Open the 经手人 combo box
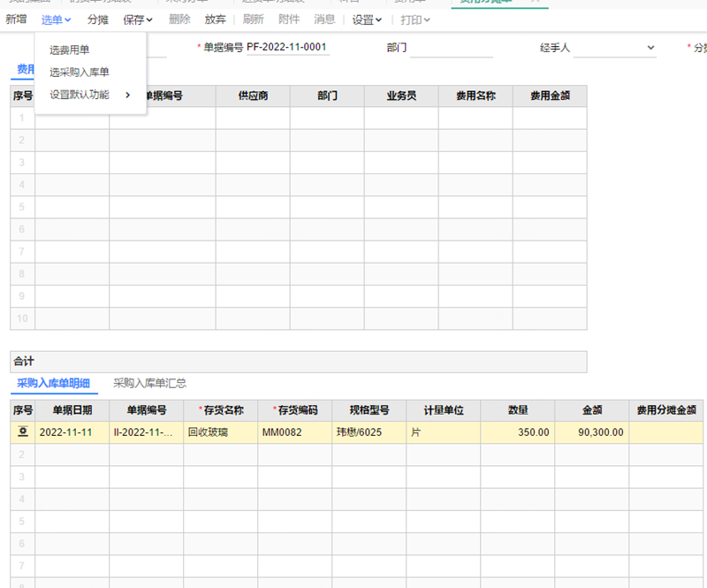 click(615, 48)
